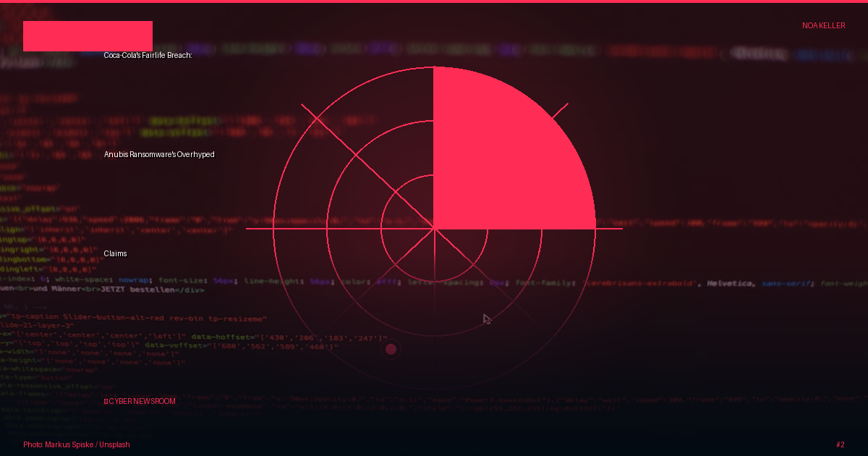
Task: Select the red dot marker below the radar
Action: pyautogui.click(x=391, y=350)
